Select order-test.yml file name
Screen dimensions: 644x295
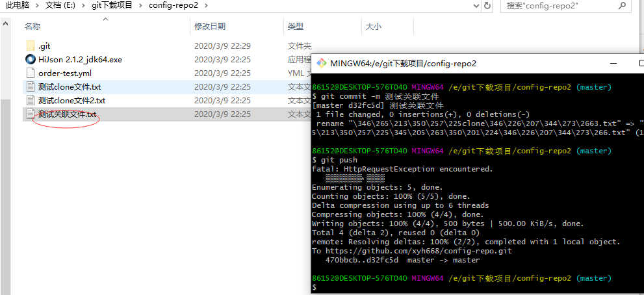[x=65, y=73]
